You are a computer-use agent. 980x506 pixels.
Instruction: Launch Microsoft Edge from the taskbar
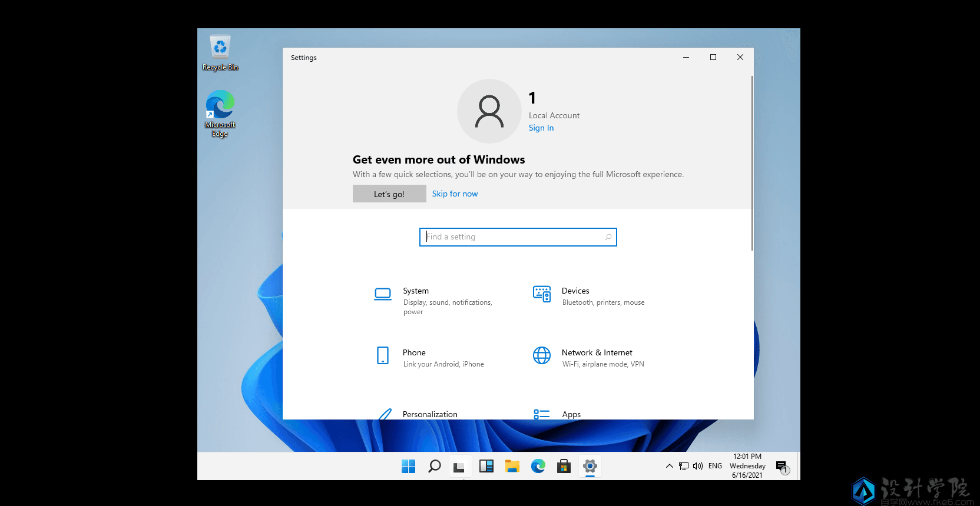(x=538, y=467)
